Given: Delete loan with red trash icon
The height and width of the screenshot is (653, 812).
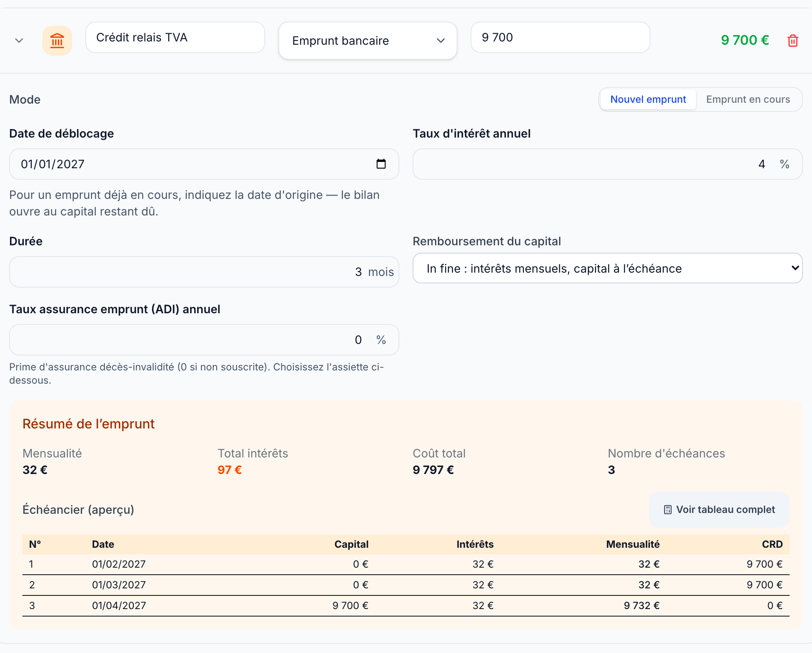Looking at the screenshot, I should (793, 41).
